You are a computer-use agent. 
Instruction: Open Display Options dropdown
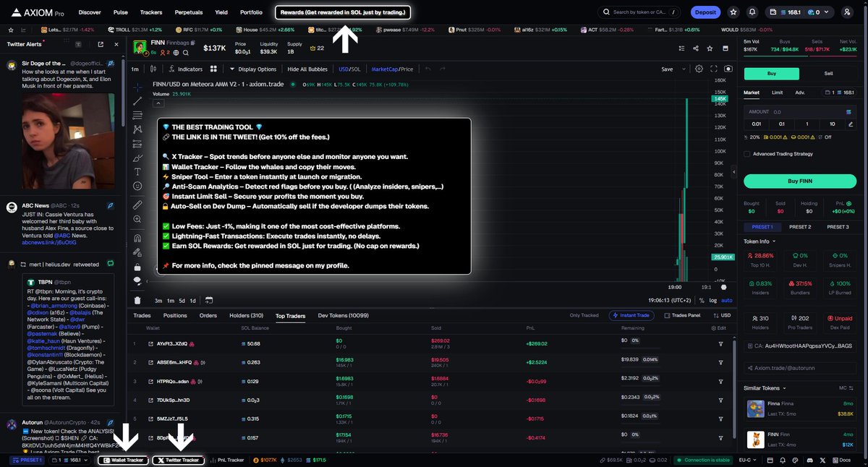tap(252, 69)
